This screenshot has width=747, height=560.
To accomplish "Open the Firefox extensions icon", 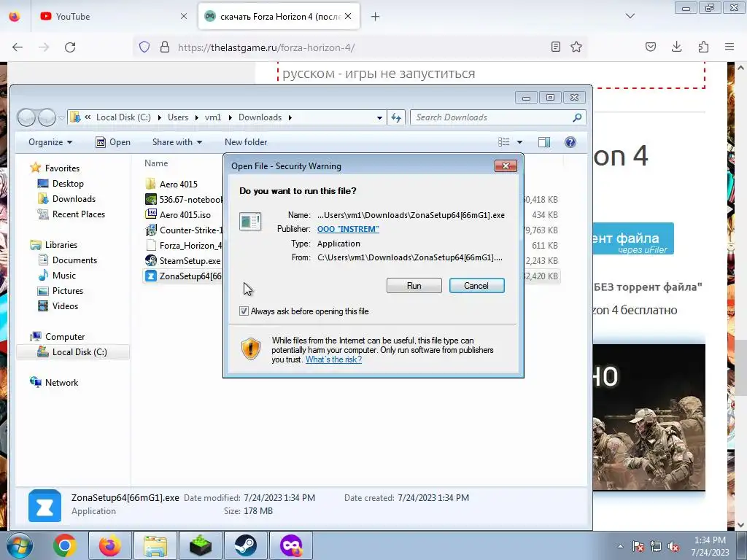I will [703, 47].
